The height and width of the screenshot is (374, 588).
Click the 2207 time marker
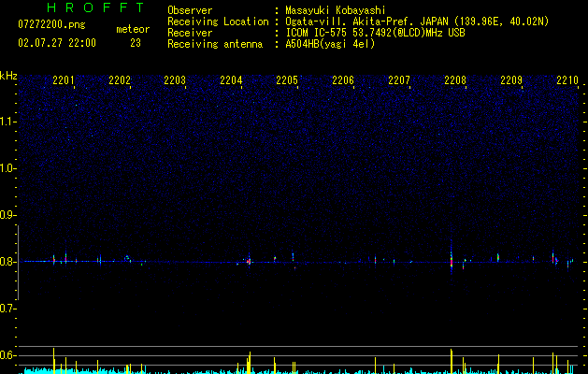[399, 79]
